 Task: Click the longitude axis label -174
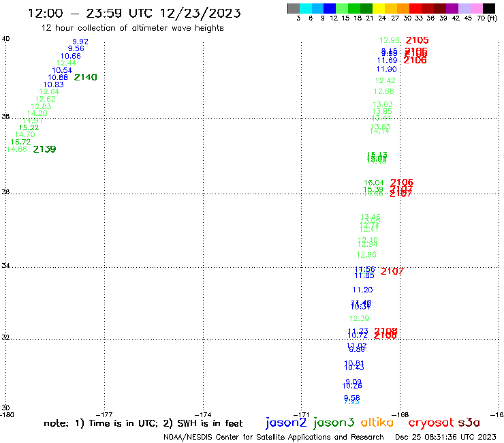[203, 414]
